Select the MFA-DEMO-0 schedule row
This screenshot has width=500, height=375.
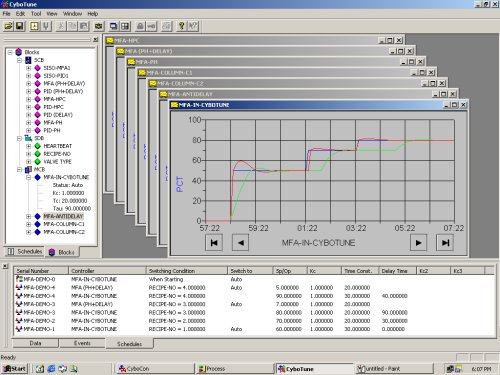pos(253,279)
